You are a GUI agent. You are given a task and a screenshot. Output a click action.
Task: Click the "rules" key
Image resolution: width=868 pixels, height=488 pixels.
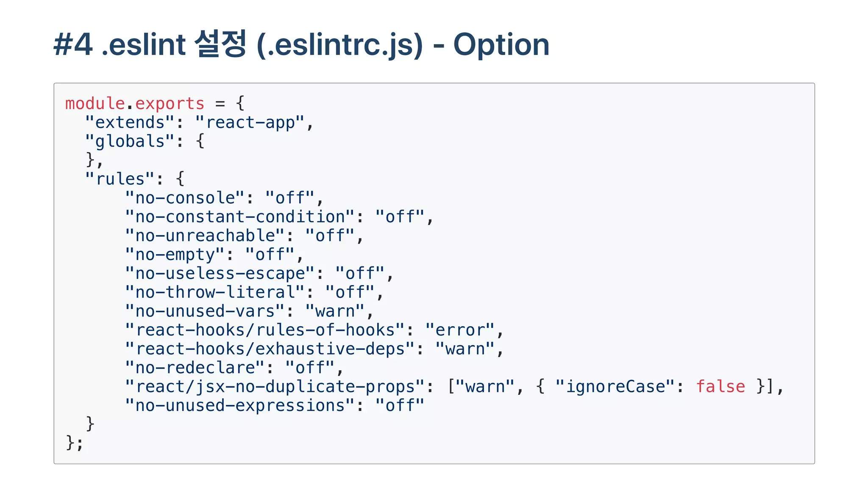[120, 179]
